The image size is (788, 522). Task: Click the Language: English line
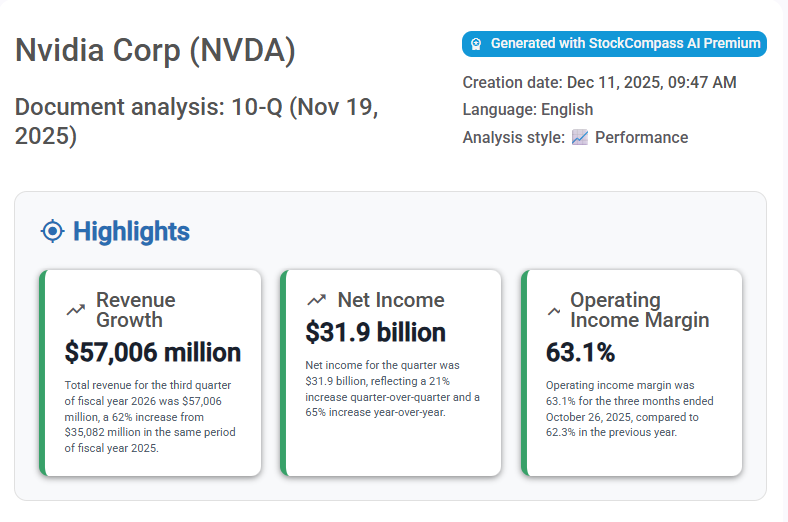[527, 110]
